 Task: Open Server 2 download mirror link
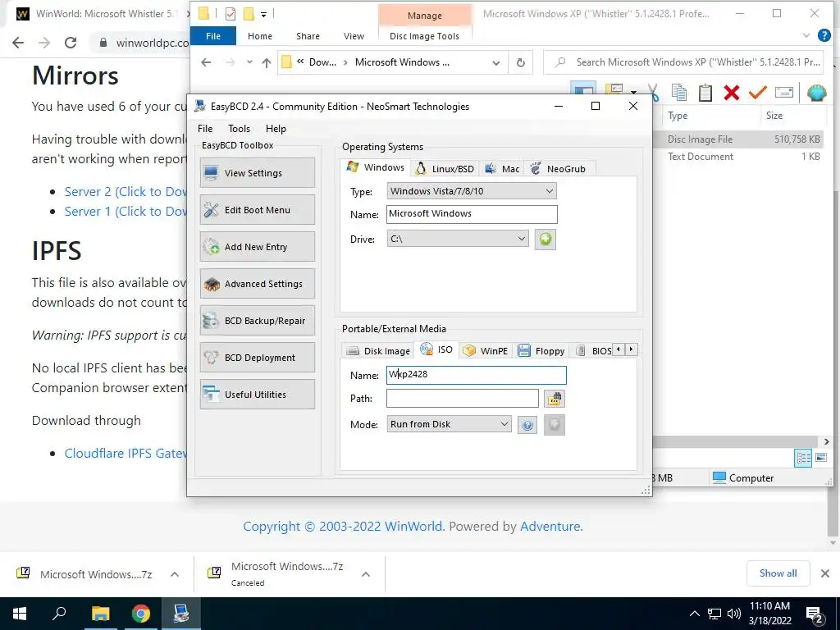[x=126, y=191]
